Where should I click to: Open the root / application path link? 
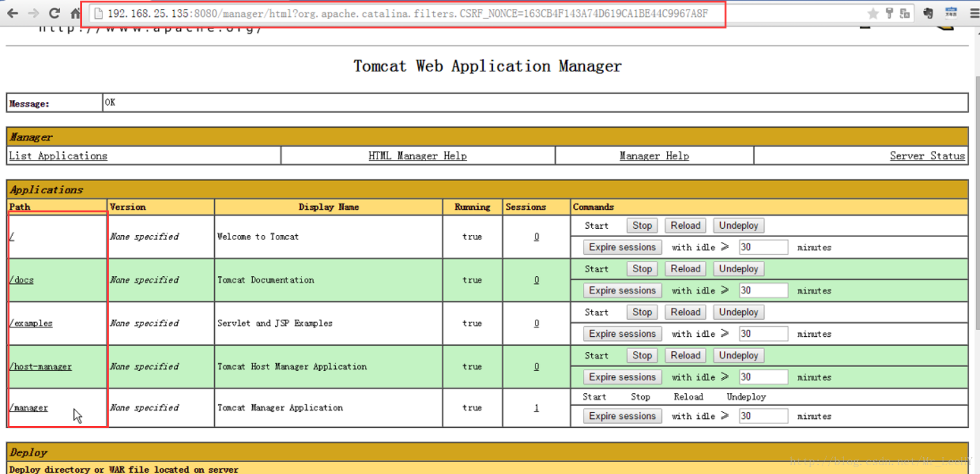point(11,236)
